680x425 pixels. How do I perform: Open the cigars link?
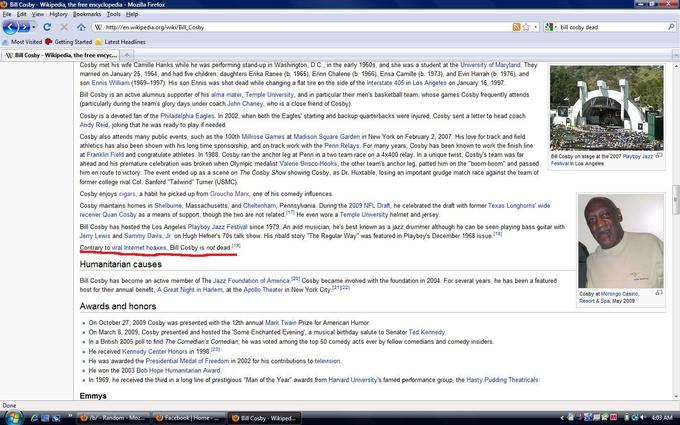(x=127, y=194)
